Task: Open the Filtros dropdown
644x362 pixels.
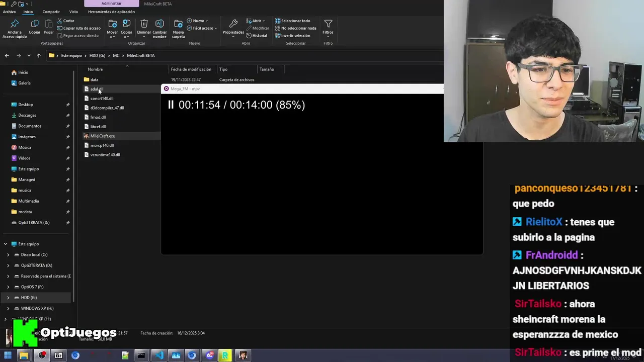Action: tap(328, 28)
